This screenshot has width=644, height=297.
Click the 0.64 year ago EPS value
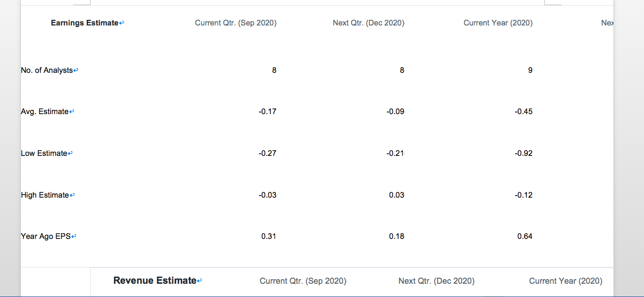point(525,236)
